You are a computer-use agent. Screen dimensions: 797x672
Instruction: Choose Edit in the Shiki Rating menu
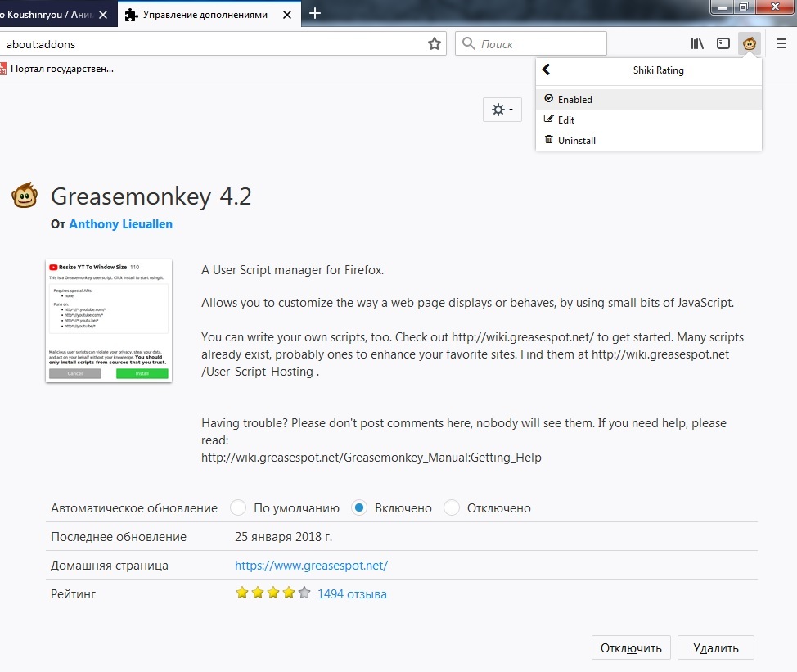click(566, 120)
